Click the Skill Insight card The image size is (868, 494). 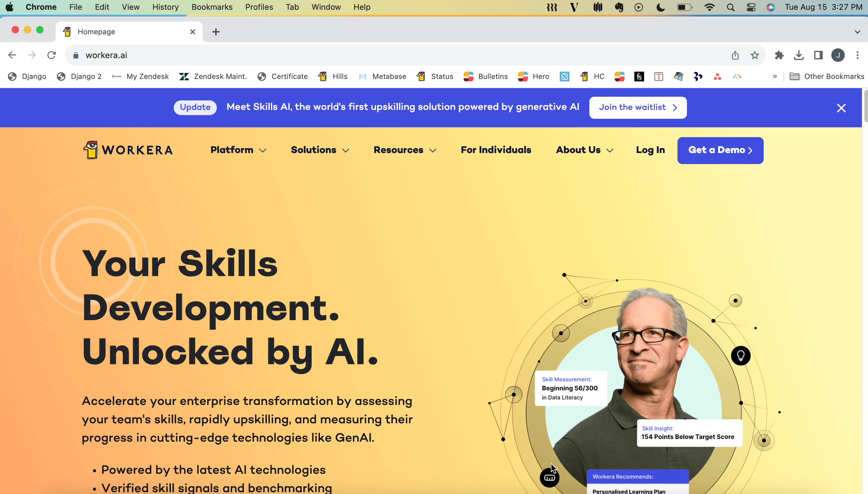click(x=690, y=433)
